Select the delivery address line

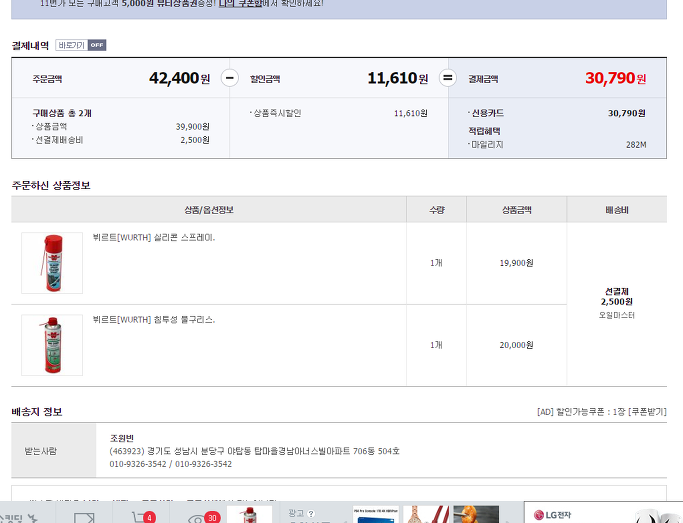click(254, 451)
